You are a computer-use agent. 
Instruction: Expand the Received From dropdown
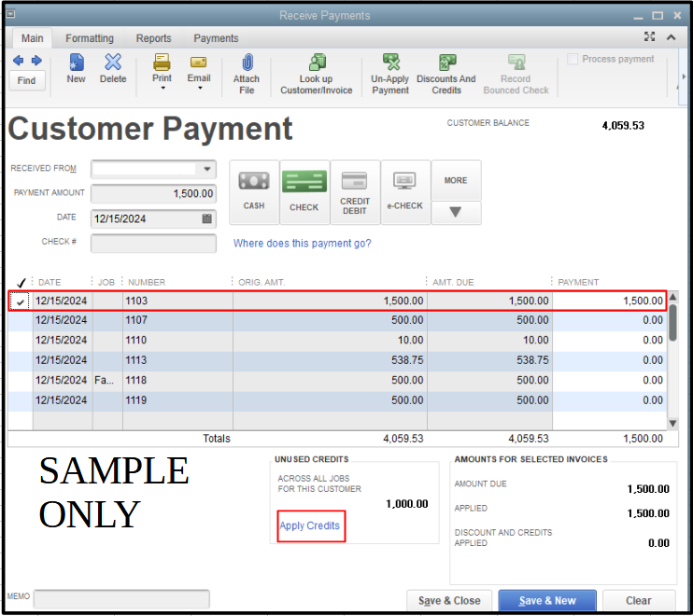(206, 169)
